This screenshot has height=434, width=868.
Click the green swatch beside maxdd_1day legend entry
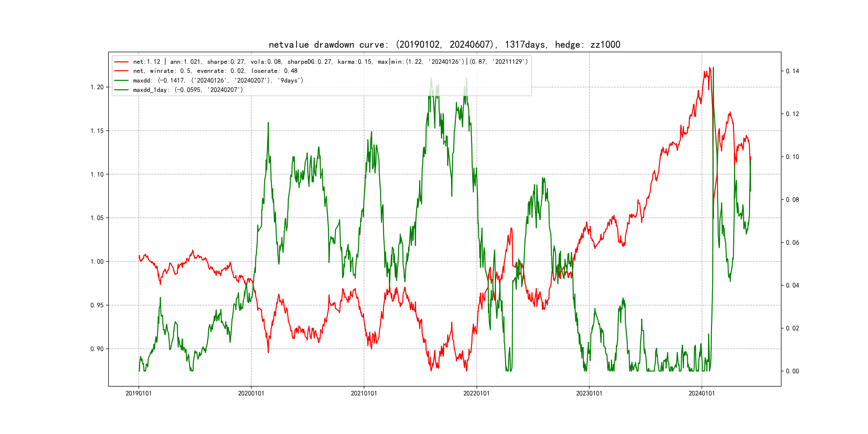(121, 90)
